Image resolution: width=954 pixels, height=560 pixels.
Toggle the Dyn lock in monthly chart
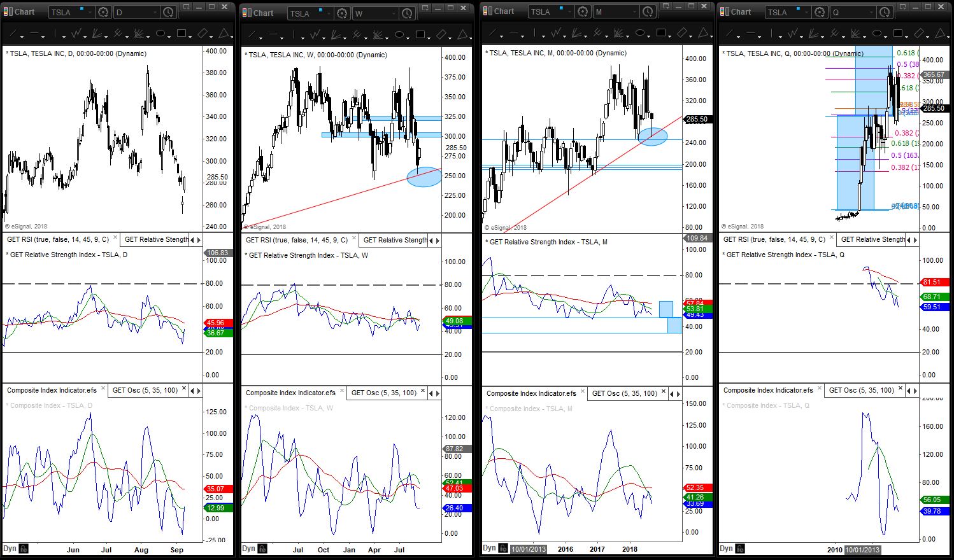pos(503,549)
